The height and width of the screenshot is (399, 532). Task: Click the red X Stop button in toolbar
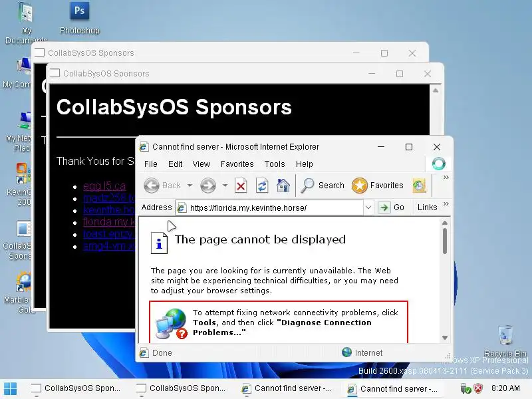pos(241,186)
